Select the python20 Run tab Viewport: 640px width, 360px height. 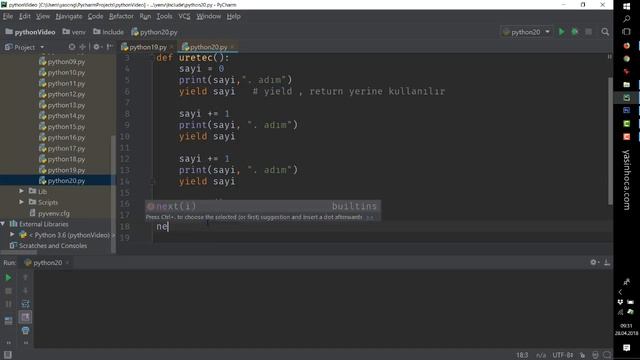47,262
